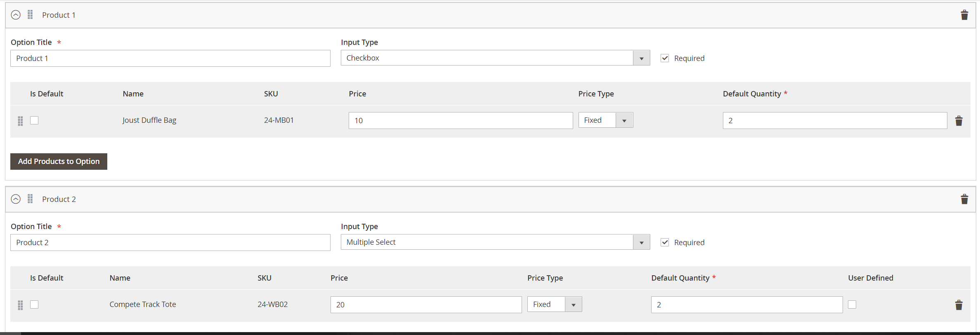Remove Joust Duffle Bag row
This screenshot has height=335, width=980.
pyautogui.click(x=959, y=121)
